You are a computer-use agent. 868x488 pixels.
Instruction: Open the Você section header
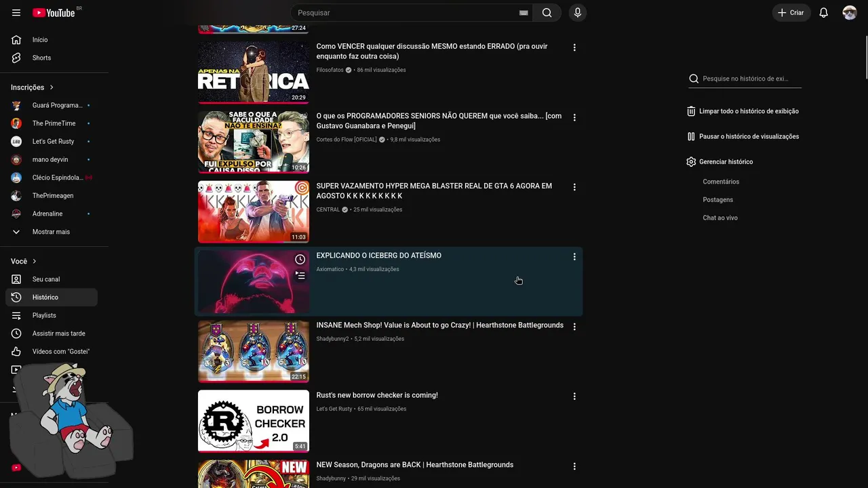[x=24, y=262]
